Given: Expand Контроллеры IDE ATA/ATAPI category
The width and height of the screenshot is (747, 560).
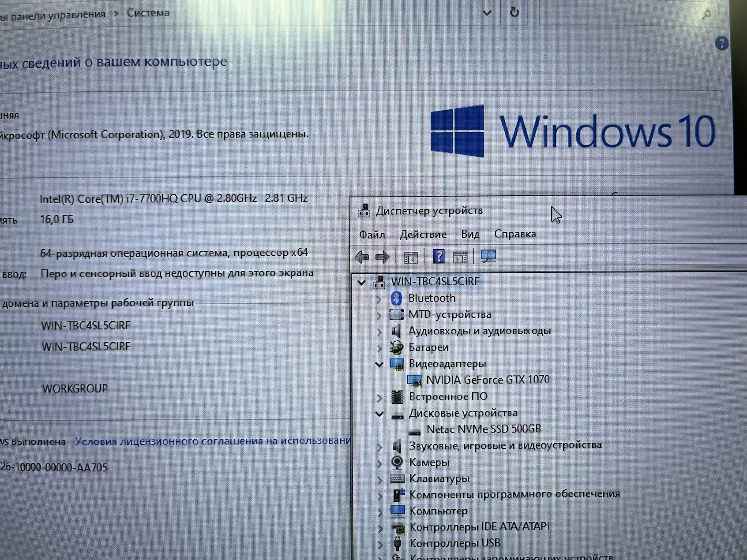Looking at the screenshot, I should pos(380,528).
